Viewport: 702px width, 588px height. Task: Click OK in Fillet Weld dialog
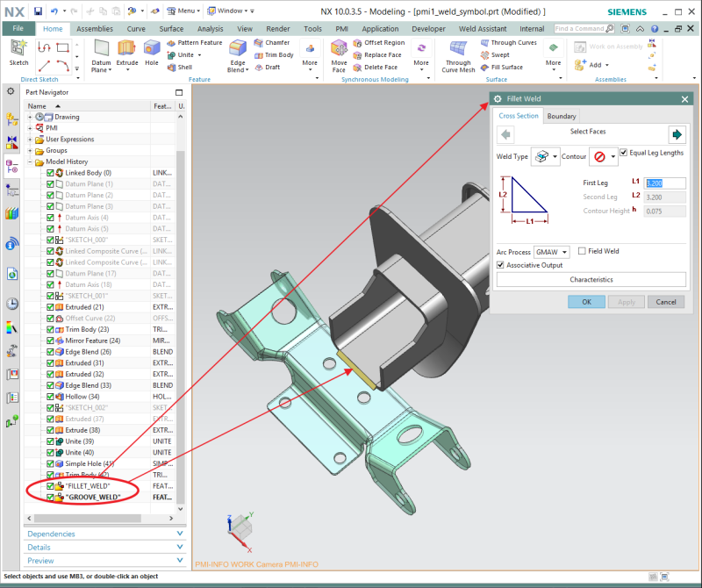tap(586, 302)
